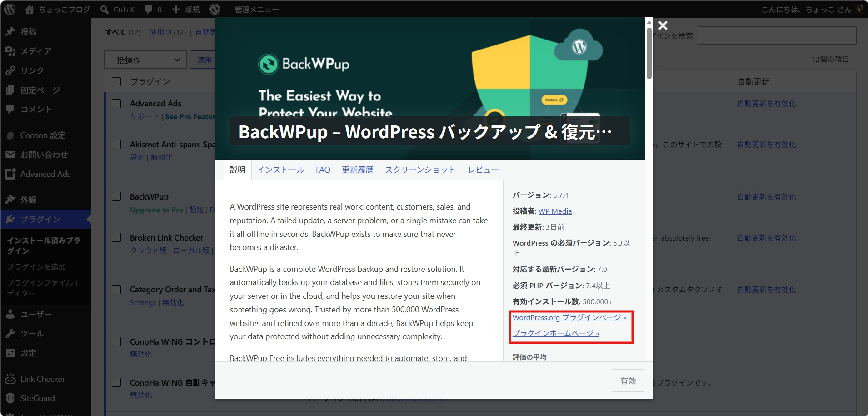Click Upgrade to Pro under BackWPup
Screen dimensions: 868x416
(156, 210)
